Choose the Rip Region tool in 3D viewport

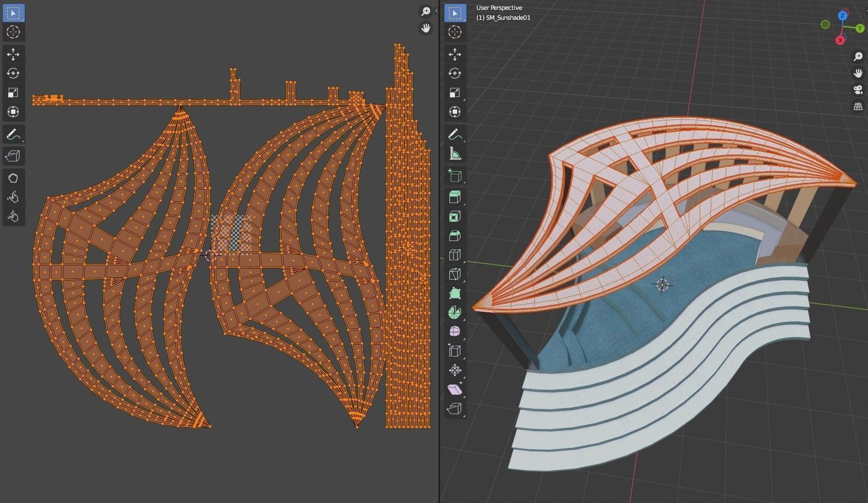click(x=455, y=409)
